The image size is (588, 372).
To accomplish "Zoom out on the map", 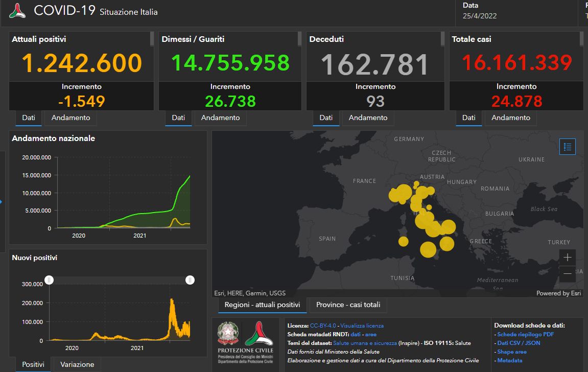I will 568,273.
